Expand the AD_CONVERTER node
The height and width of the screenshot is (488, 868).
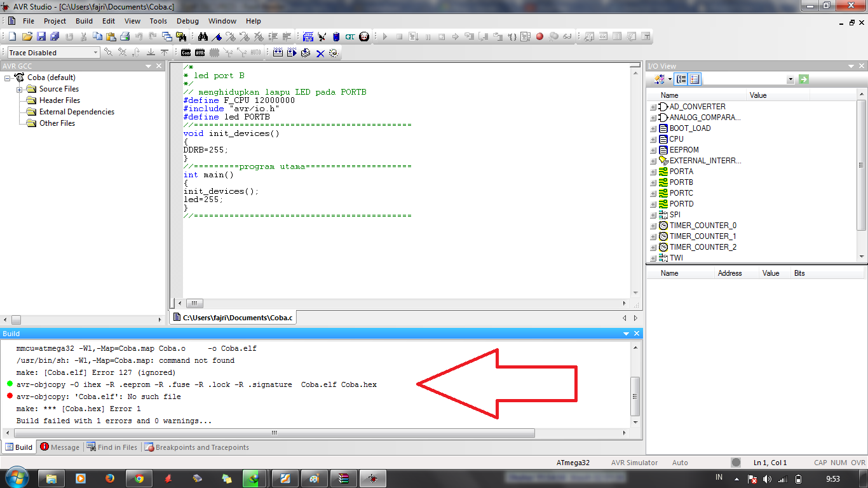coord(653,107)
